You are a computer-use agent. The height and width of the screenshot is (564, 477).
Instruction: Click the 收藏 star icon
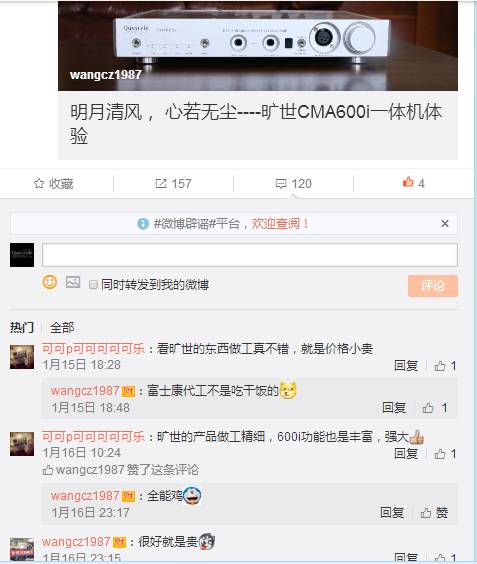coord(39,183)
